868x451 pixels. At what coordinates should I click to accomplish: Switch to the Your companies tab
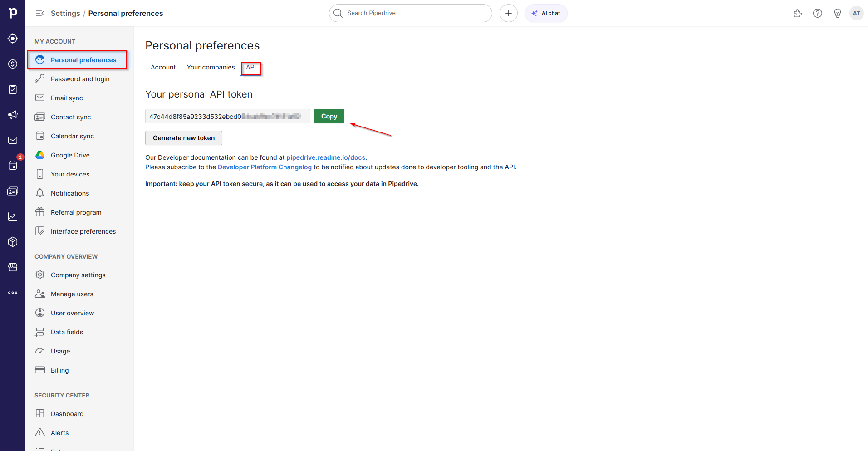coord(211,67)
